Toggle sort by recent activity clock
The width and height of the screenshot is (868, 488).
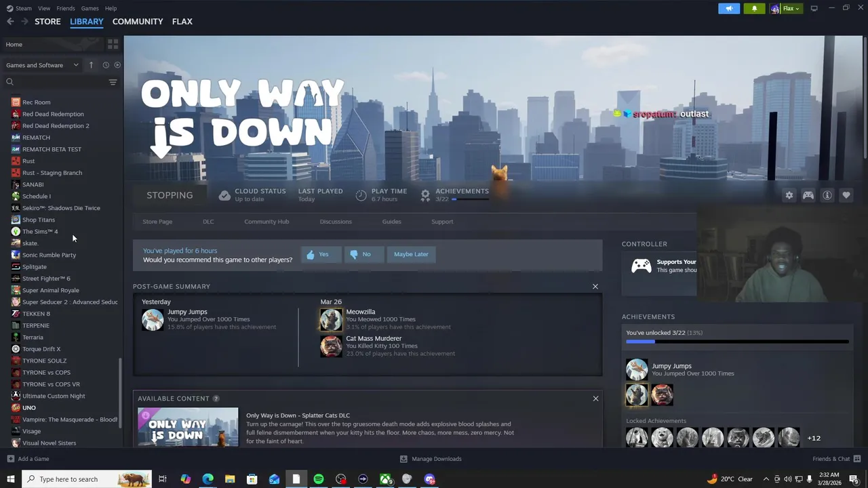[x=106, y=65]
